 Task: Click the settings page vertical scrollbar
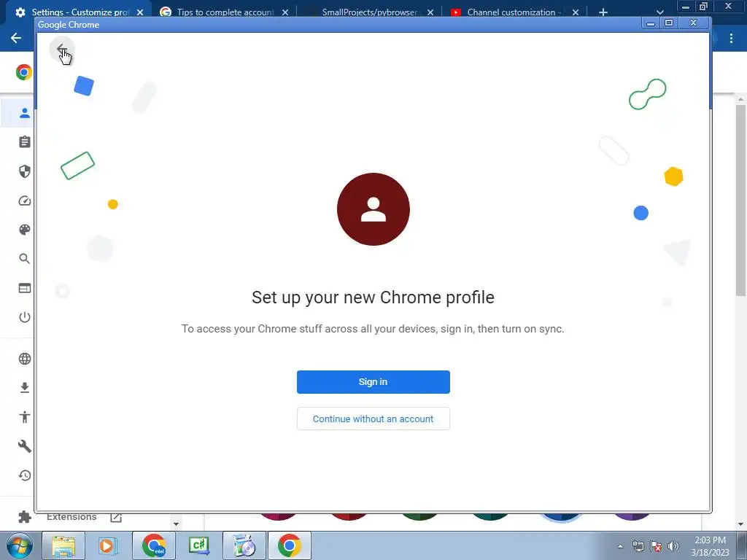740,200
